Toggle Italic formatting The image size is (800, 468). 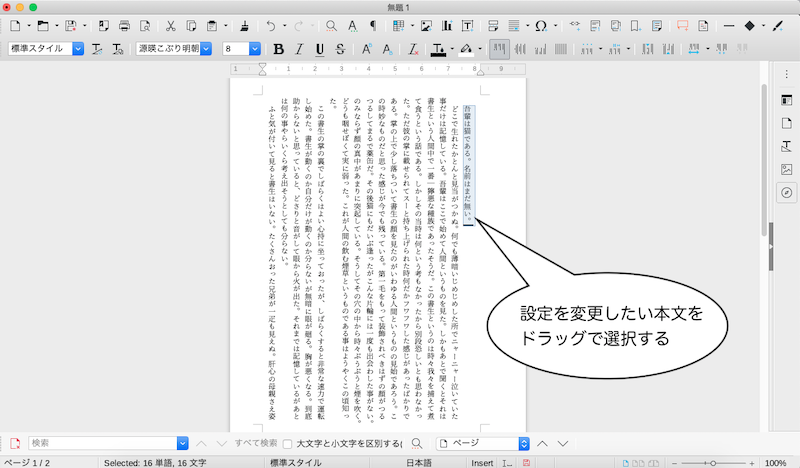pos(299,49)
